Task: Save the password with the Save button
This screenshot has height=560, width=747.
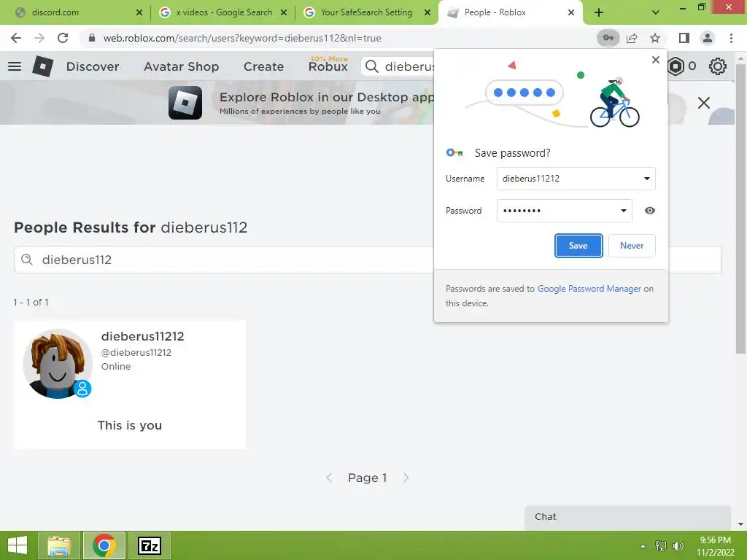Action: [578, 246]
